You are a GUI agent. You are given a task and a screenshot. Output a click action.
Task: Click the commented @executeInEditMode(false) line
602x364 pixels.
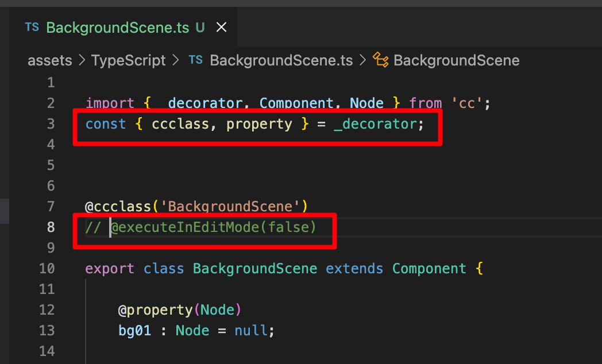(213, 227)
